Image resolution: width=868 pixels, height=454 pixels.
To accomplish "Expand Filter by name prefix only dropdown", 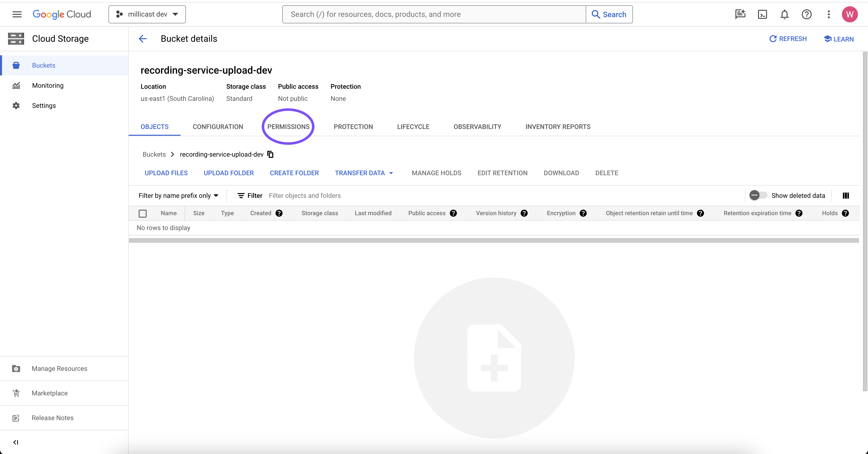I will coord(178,196).
